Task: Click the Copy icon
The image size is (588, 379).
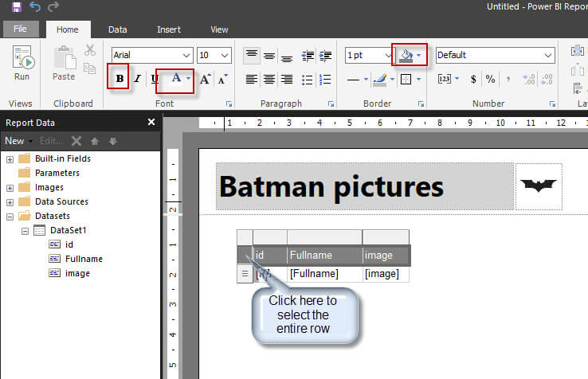Action: [89, 68]
